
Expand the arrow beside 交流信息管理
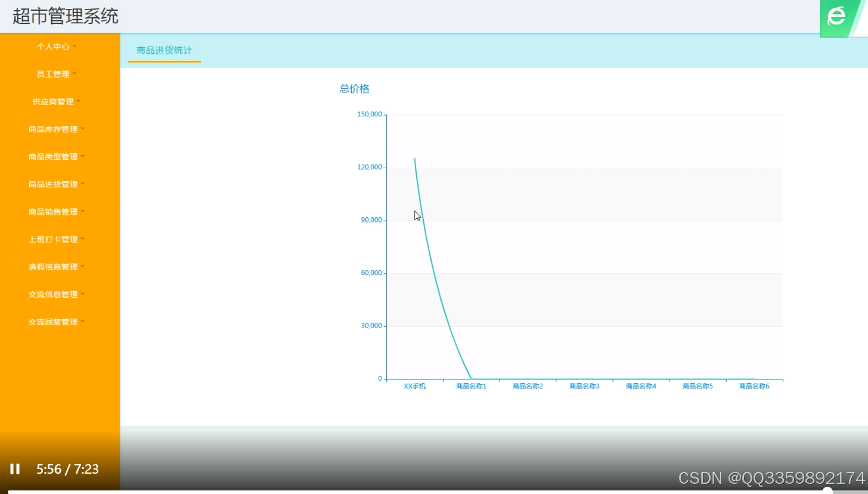[82, 293]
